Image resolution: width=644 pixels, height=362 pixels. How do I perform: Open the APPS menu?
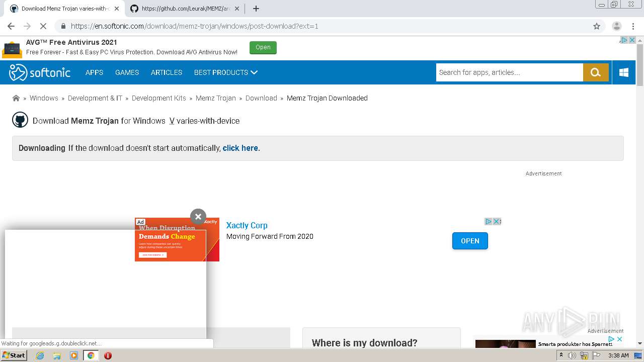tap(94, 72)
